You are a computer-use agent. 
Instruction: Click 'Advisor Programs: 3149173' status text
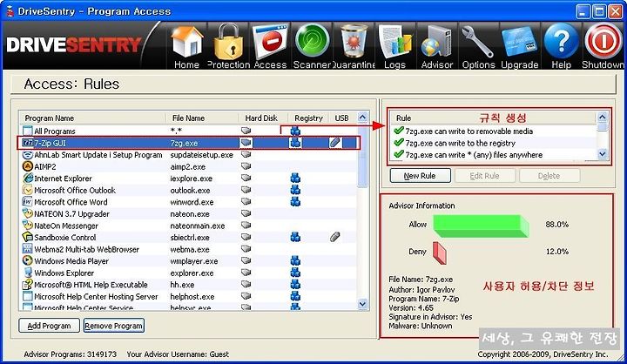point(71,354)
